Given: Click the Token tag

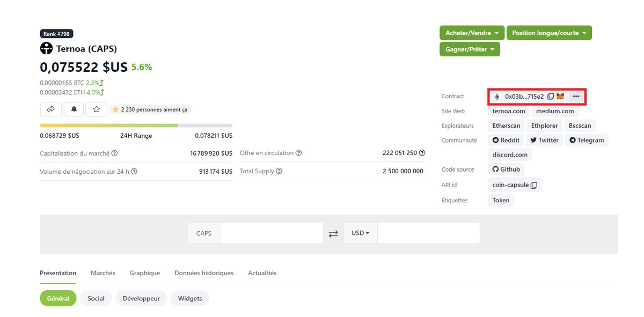Looking at the screenshot, I should point(501,200).
